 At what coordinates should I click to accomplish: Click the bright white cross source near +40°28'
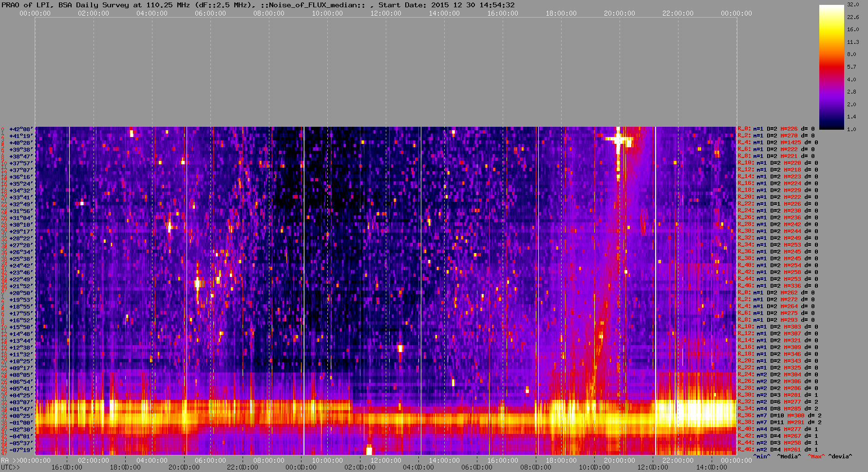(x=618, y=140)
